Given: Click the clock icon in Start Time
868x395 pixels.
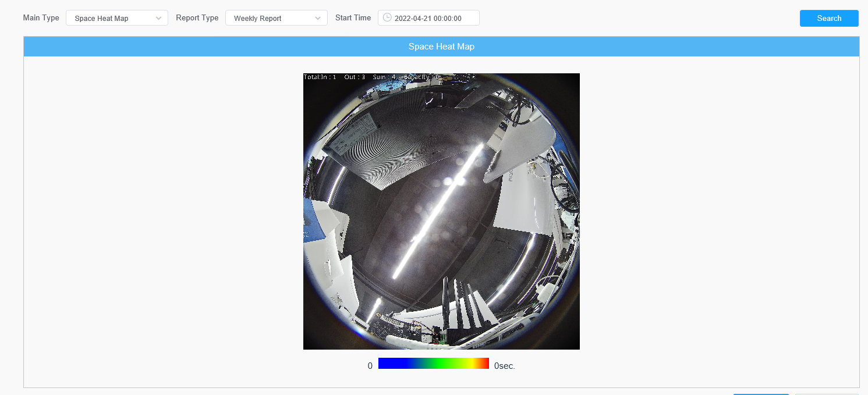Looking at the screenshot, I should (x=387, y=17).
